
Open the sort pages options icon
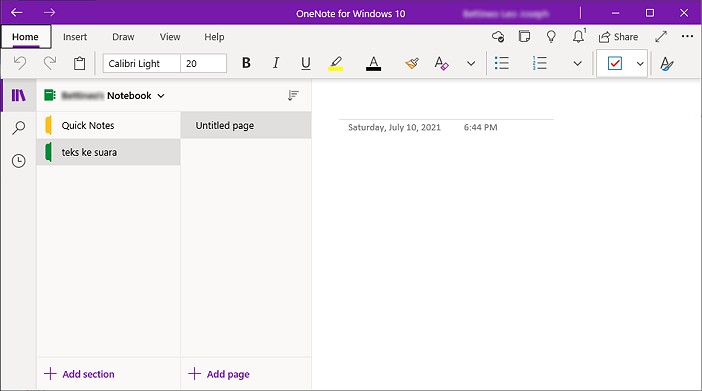293,95
